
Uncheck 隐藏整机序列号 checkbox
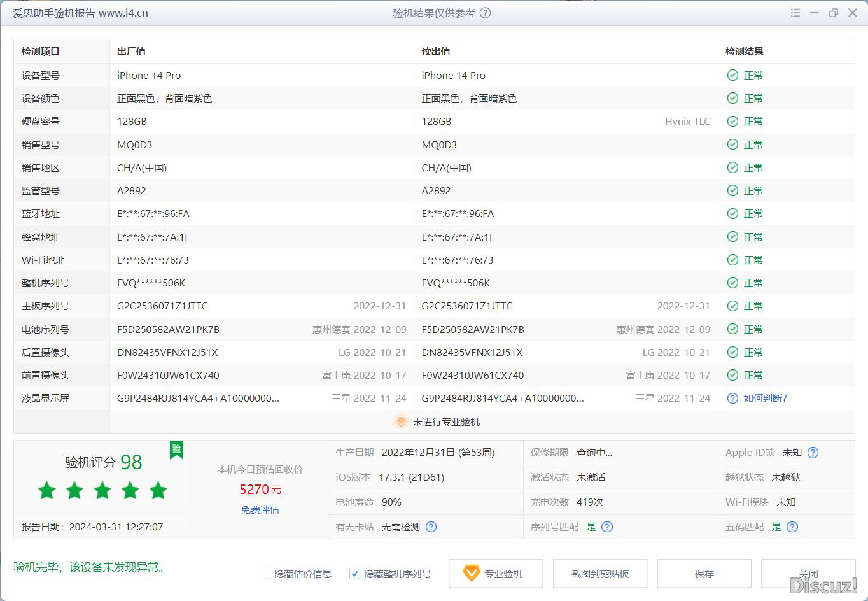[355, 574]
